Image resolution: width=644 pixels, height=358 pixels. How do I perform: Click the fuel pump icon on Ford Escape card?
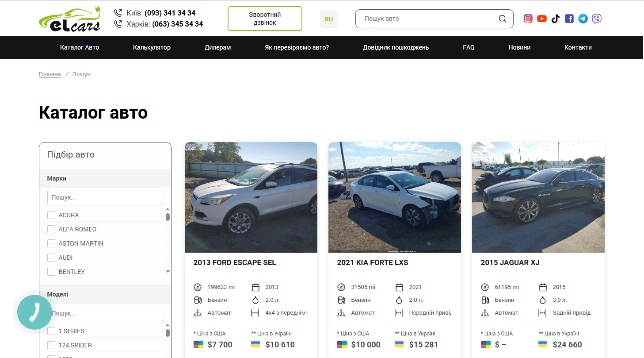click(198, 300)
